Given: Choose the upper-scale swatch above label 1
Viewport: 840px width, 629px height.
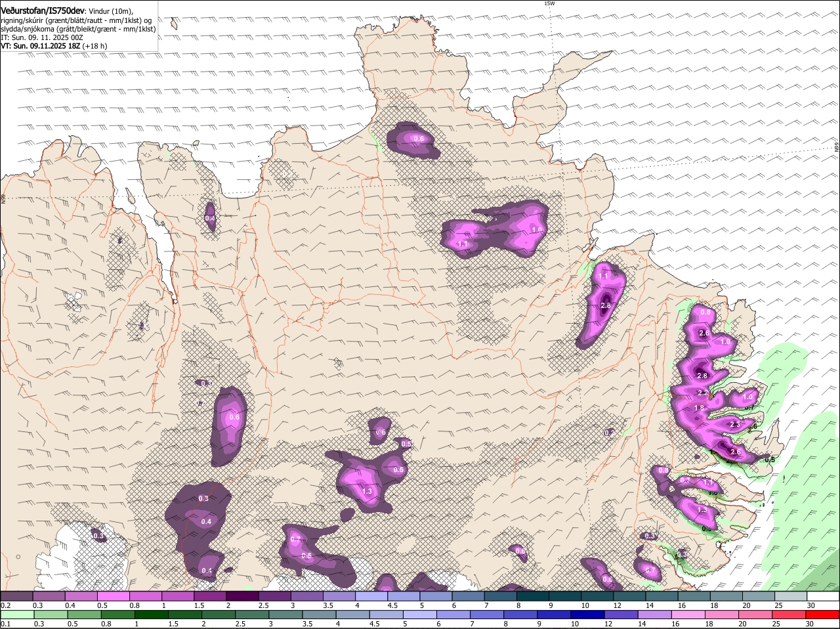Looking at the screenshot, I should click(x=177, y=596).
